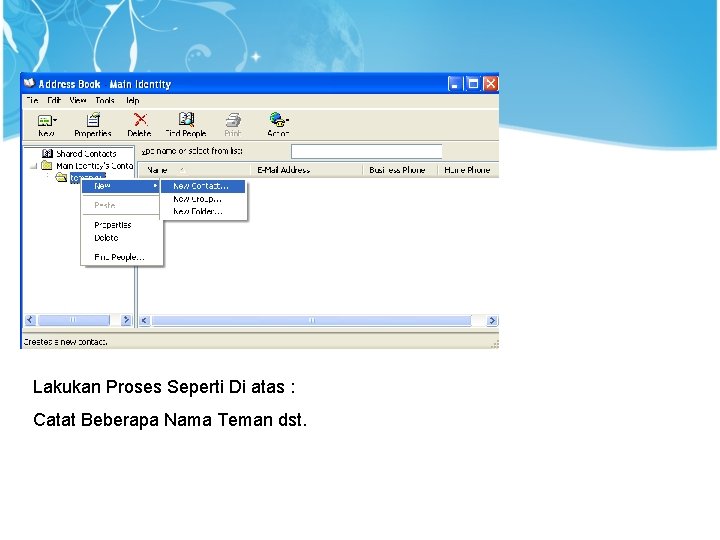Click the contact list horizontal scrollbar thumb
720x540 pixels.
point(311,321)
